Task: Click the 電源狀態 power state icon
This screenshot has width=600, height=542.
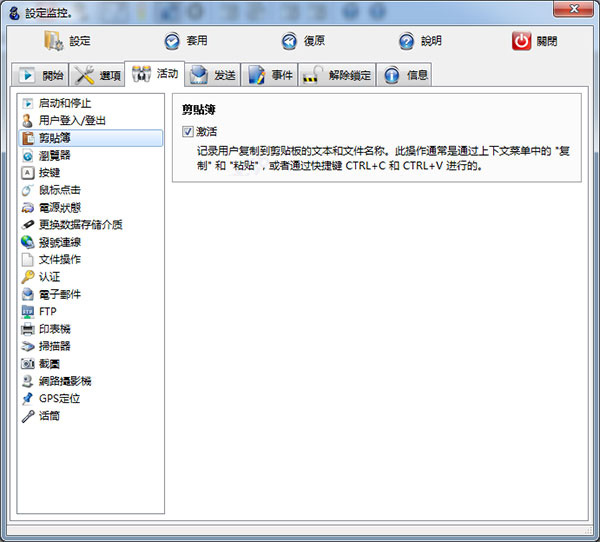Action: click(28, 208)
